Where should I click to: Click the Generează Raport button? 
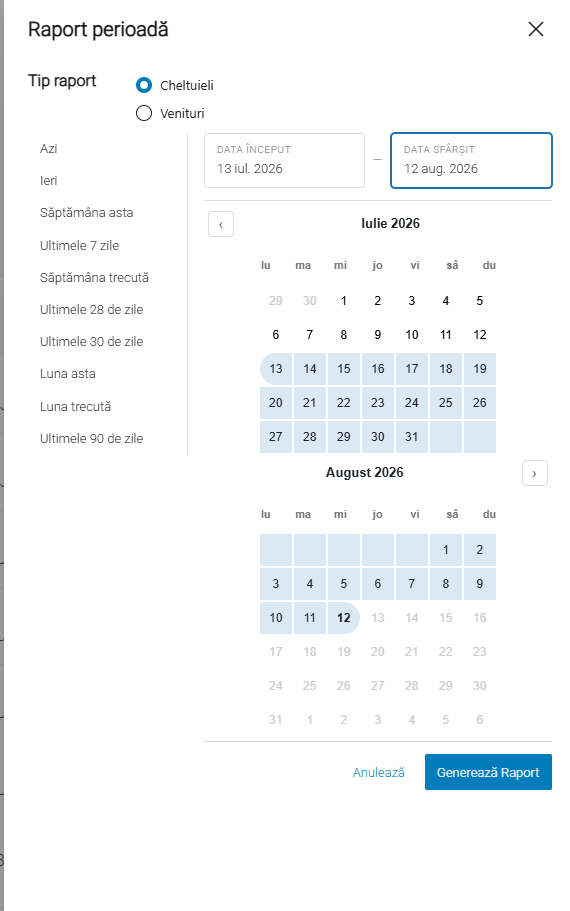click(488, 772)
